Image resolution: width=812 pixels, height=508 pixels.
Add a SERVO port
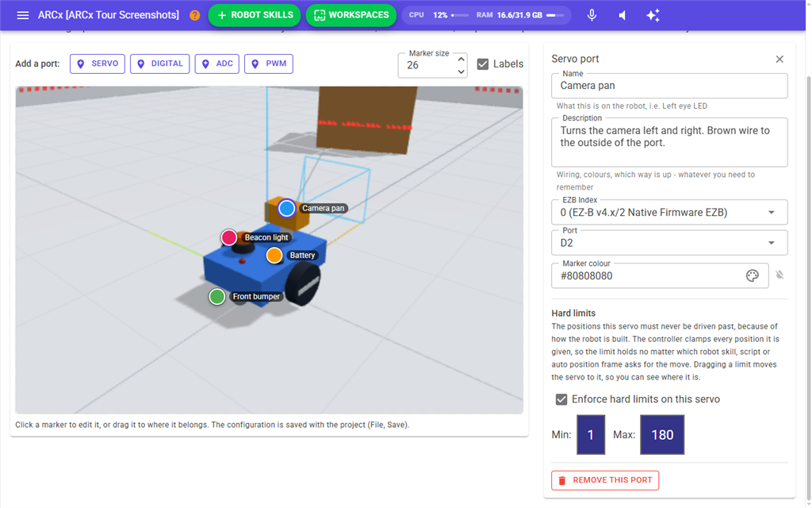coord(98,63)
